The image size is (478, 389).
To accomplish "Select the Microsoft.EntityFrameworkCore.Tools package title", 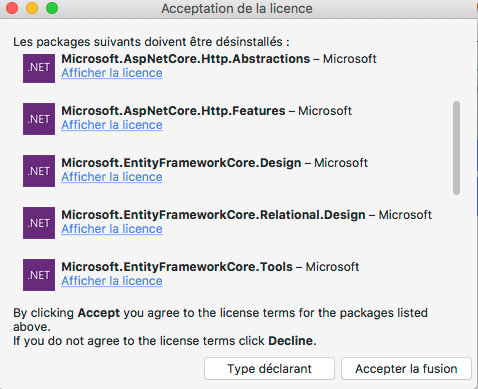I will click(177, 267).
